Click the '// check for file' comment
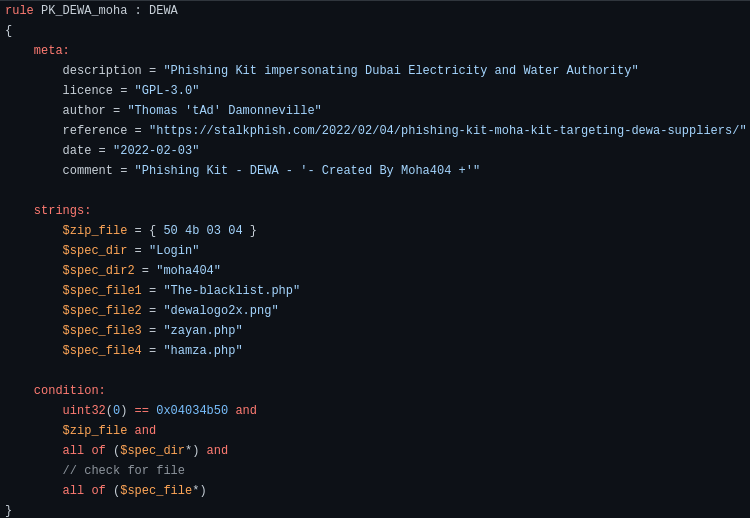Viewport: 750px width, 518px height. click(123, 471)
